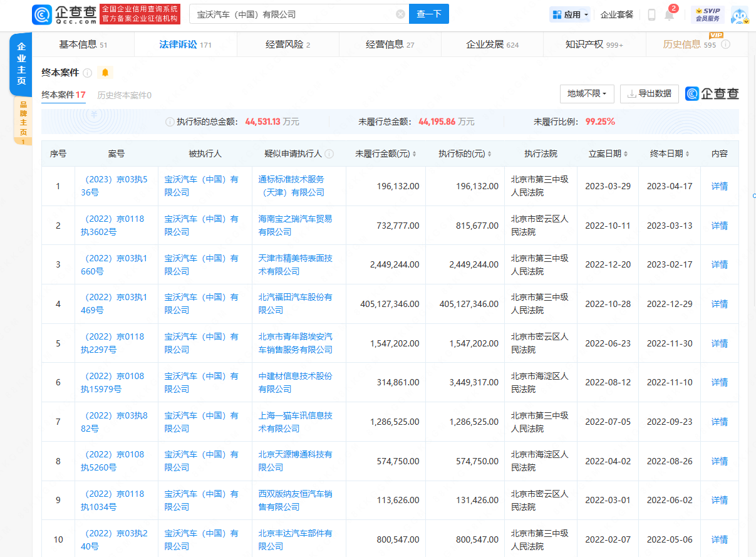Viewport: 756px width, 557px height.
Task: Open the 应用 applications dropdown
Action: click(569, 14)
